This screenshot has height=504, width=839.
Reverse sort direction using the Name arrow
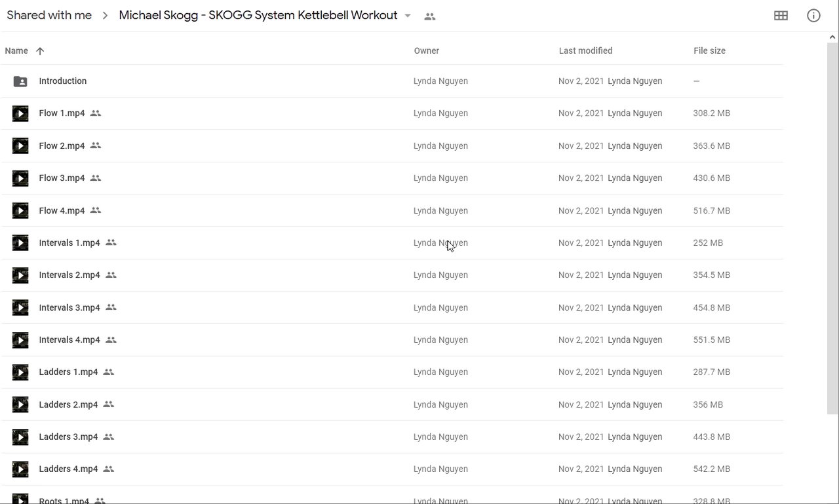point(40,51)
